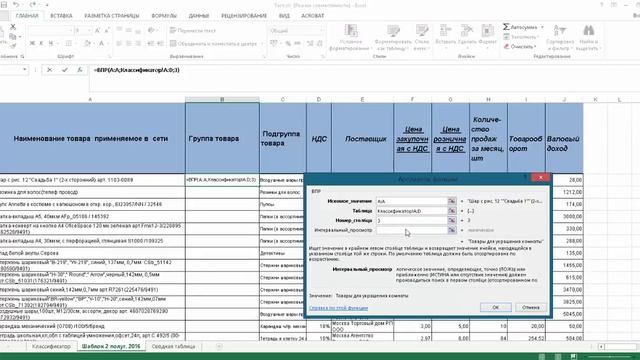
Task: Click the Cut scissors icon
Action: [13, 27]
